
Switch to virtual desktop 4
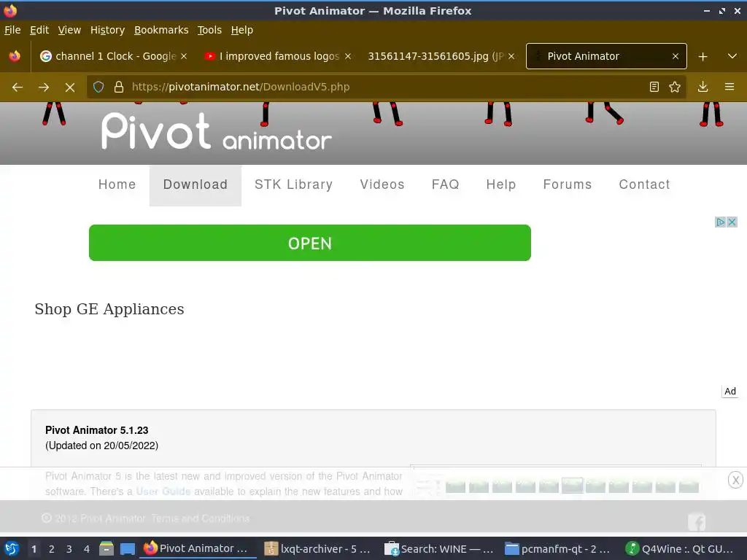point(87,549)
